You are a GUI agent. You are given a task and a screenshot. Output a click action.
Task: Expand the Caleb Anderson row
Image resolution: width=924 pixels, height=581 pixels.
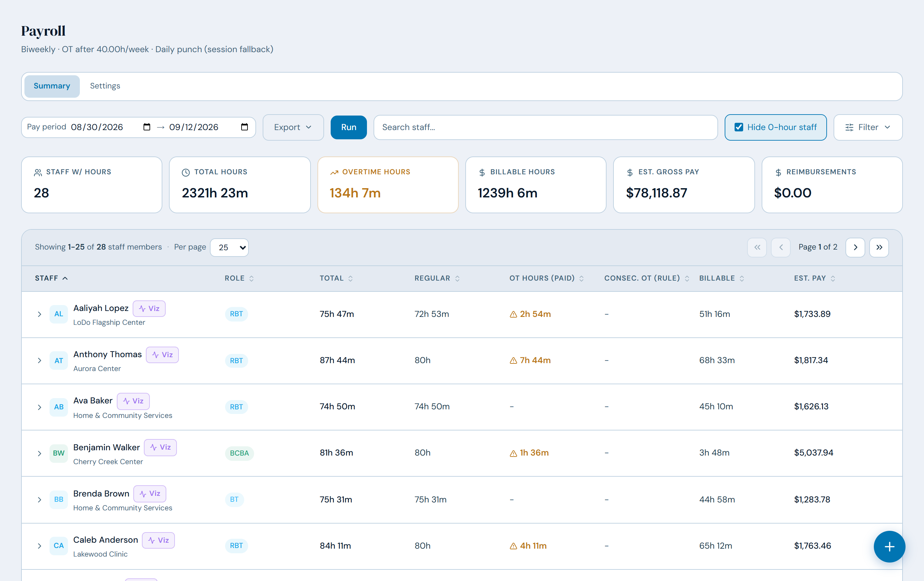pyautogui.click(x=39, y=546)
